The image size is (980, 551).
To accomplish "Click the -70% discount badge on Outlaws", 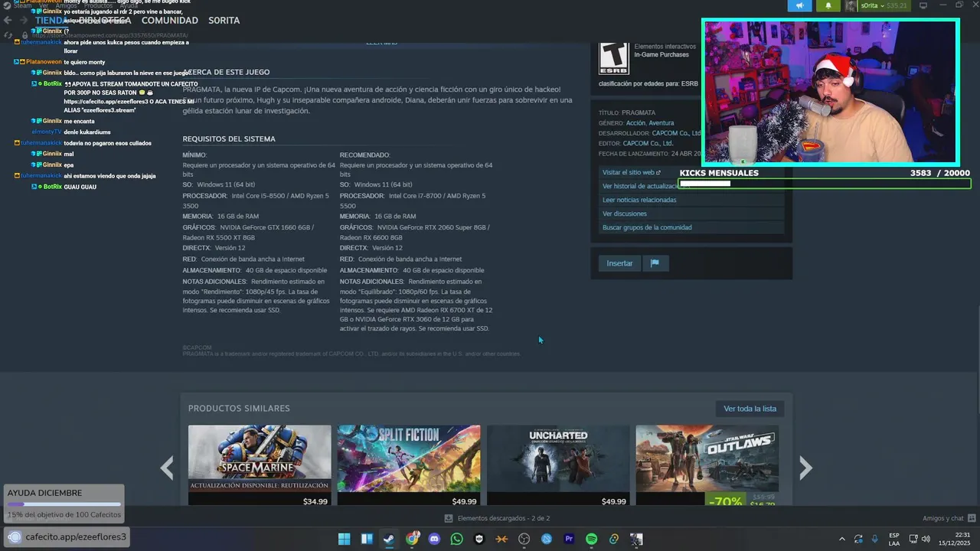I will [x=725, y=501].
